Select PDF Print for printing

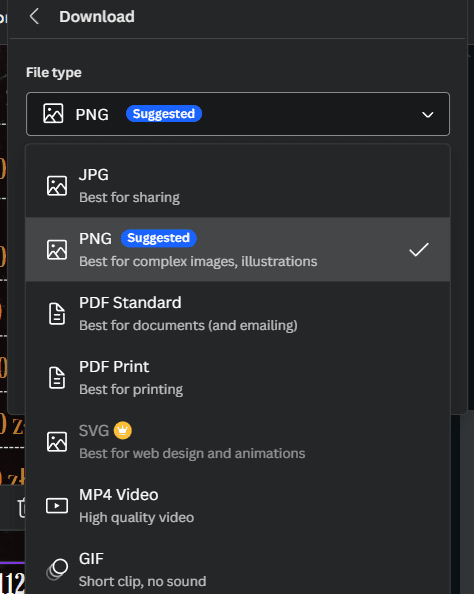[238, 378]
